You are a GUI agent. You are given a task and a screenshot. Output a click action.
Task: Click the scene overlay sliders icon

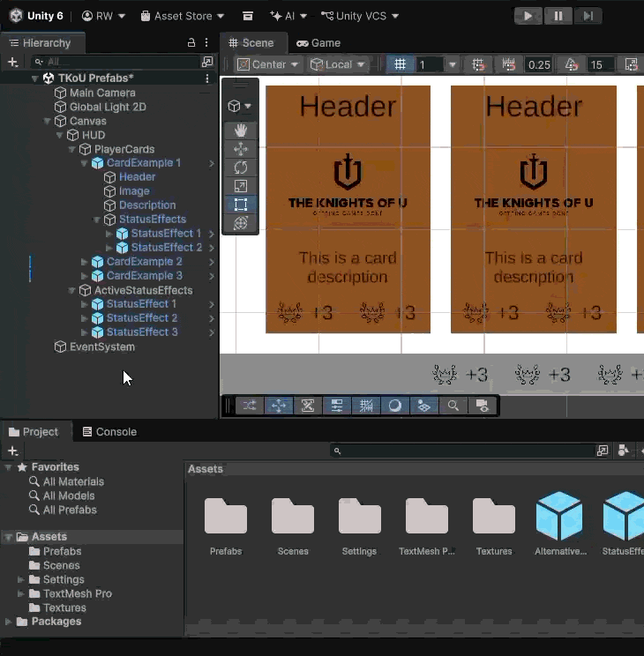(337, 406)
